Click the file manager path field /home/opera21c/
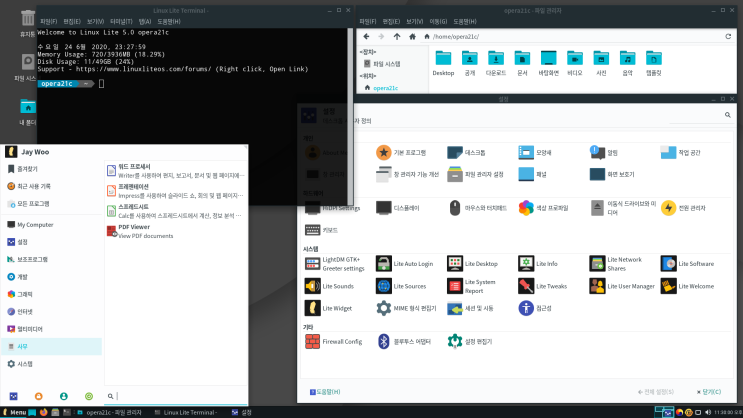This screenshot has width=743, height=418. (x=571, y=36)
